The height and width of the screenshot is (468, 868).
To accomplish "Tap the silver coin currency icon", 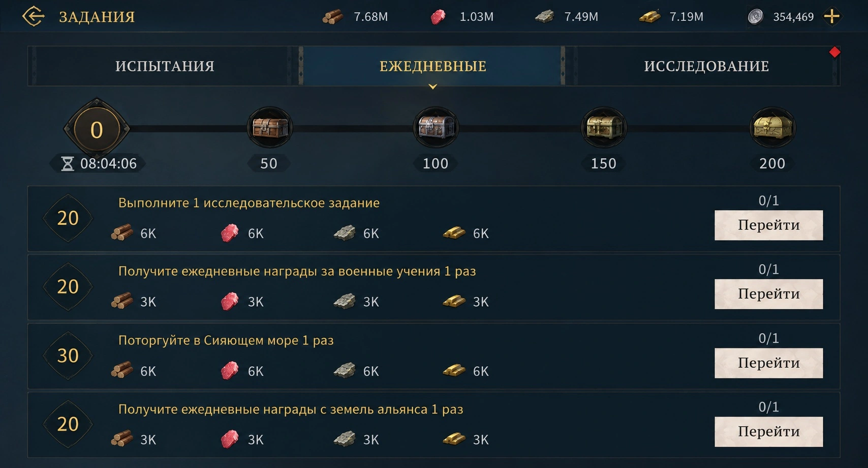I will [756, 17].
